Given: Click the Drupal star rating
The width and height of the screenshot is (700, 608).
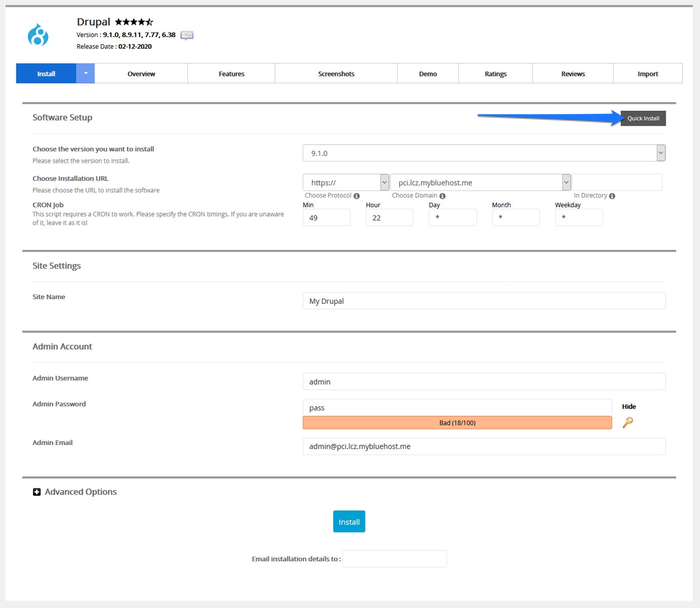Looking at the screenshot, I should click(134, 22).
